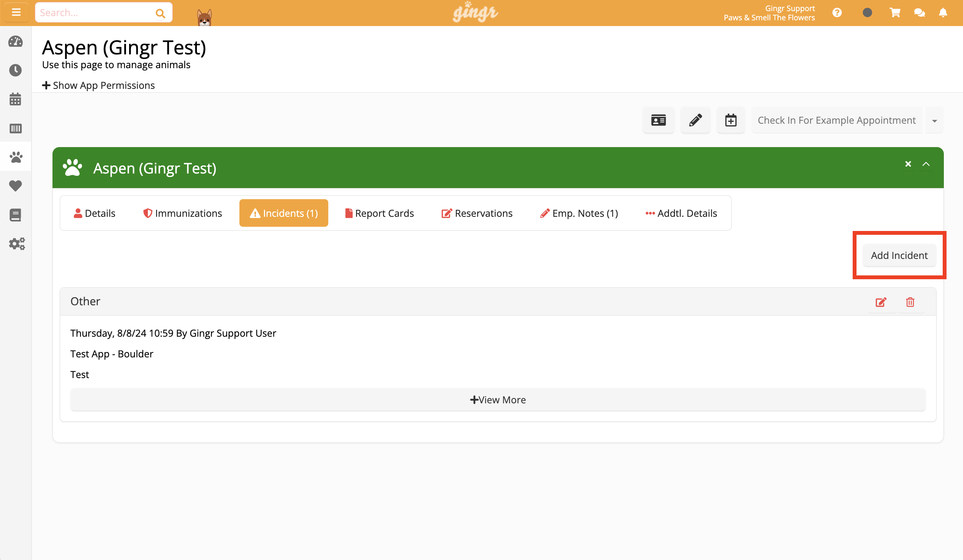This screenshot has height=560, width=963.
Task: Open the Emp. Notes (1) tab
Action: (579, 213)
